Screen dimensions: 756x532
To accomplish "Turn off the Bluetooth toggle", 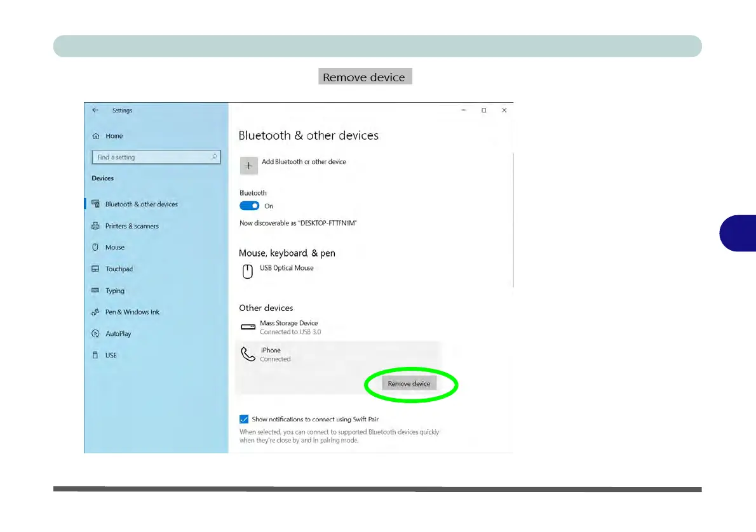I will [249, 206].
